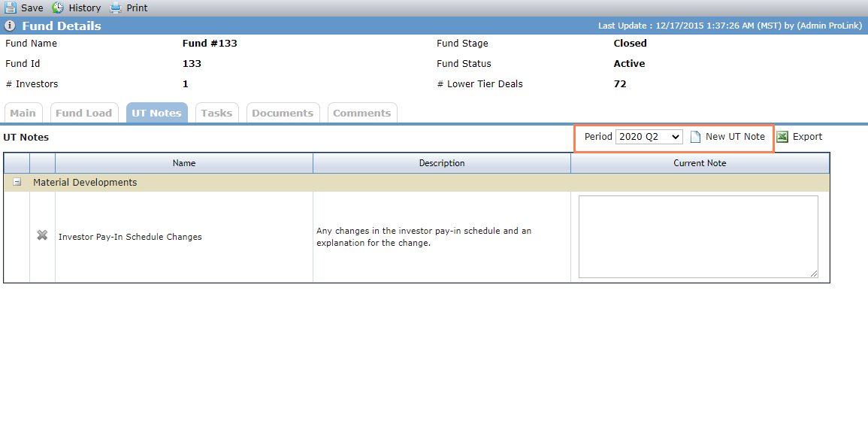Screen dimensions: 868x424
Task: Click the Closed fund stage value
Action: 630,43
